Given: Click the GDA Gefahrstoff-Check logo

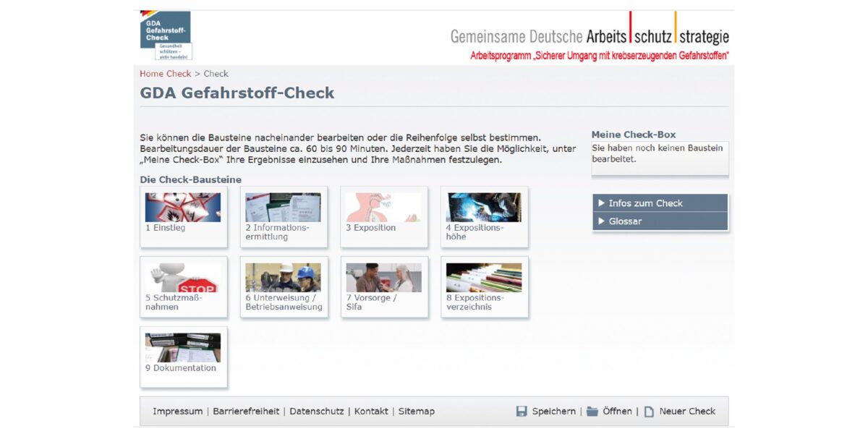Looking at the screenshot, I should click(x=166, y=35).
